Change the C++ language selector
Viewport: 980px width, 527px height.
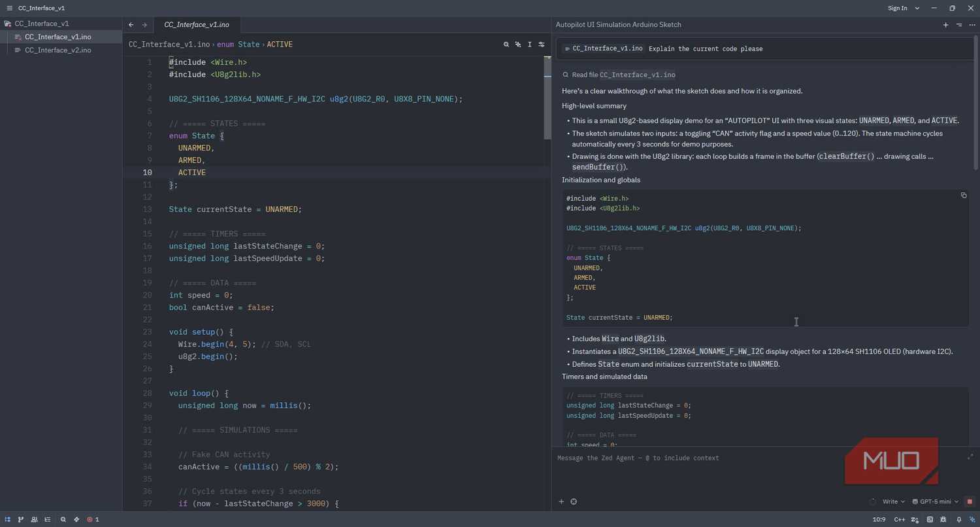click(899, 520)
